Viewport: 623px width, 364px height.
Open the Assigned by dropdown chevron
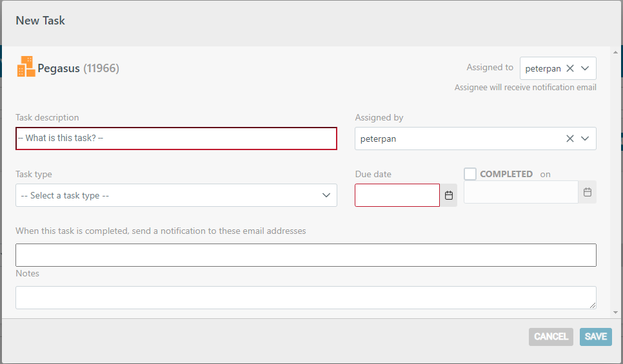[x=585, y=139]
